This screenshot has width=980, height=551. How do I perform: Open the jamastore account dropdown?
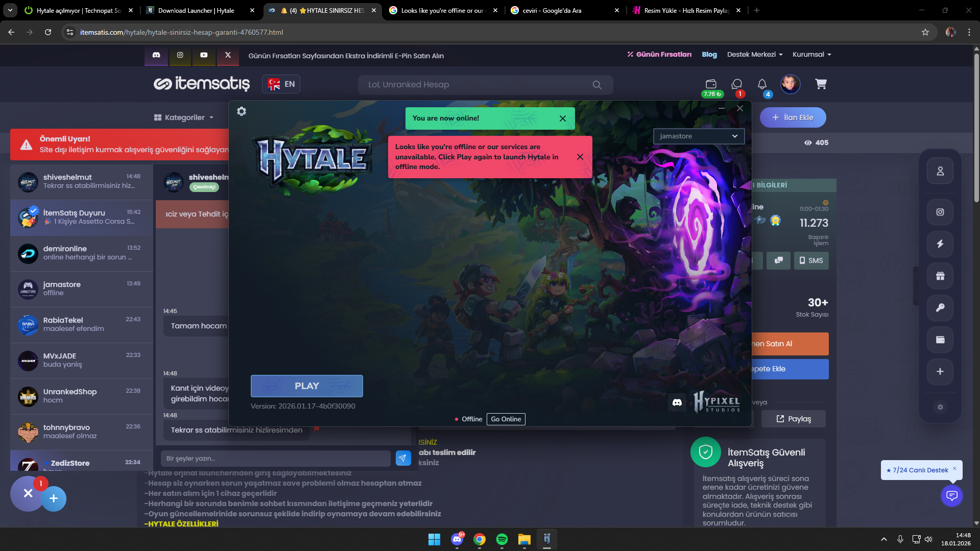[699, 136]
